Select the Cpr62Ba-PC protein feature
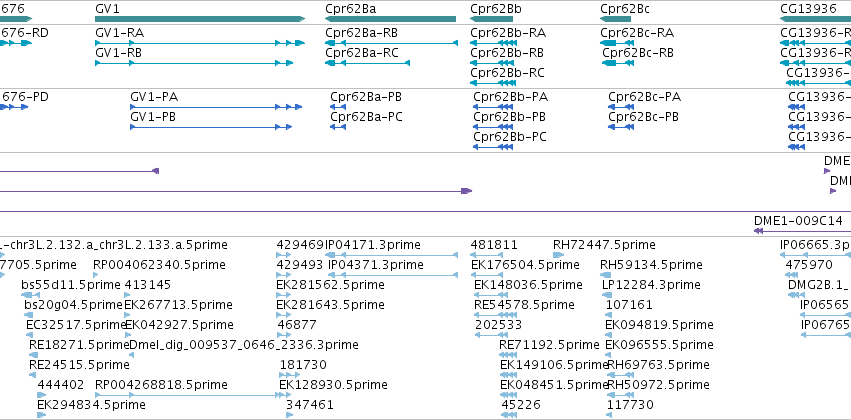Image resolution: width=851 pixels, height=420 pixels. click(x=338, y=127)
